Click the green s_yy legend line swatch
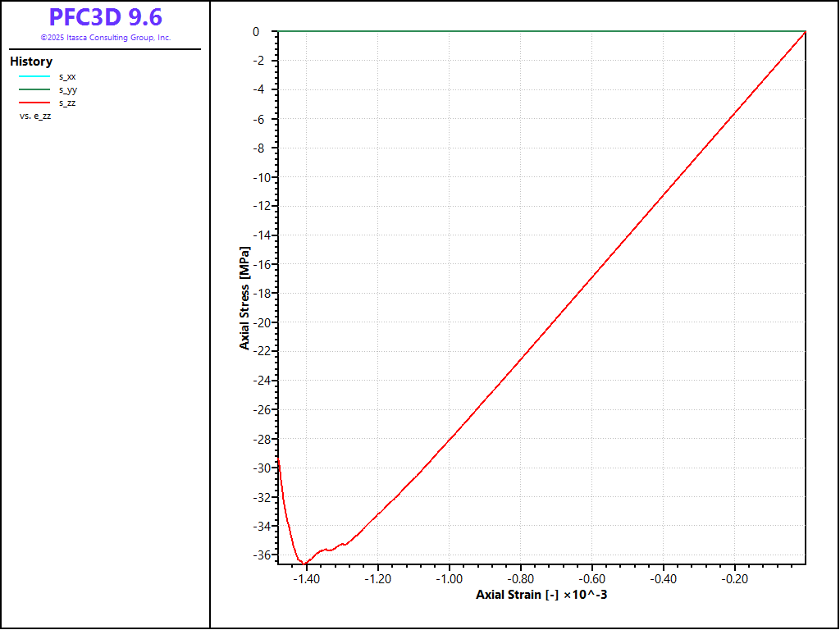 (x=34, y=89)
